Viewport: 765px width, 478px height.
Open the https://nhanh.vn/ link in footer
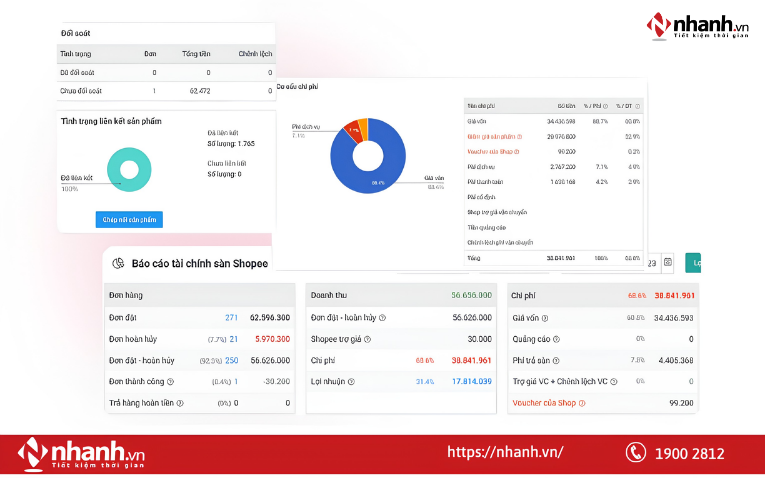505,452
